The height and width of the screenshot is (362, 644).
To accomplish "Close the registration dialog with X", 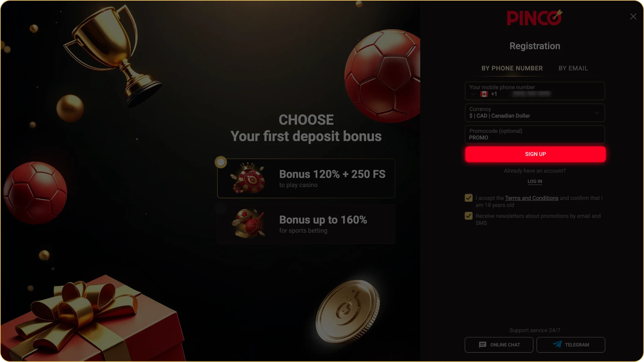I will point(633,16).
